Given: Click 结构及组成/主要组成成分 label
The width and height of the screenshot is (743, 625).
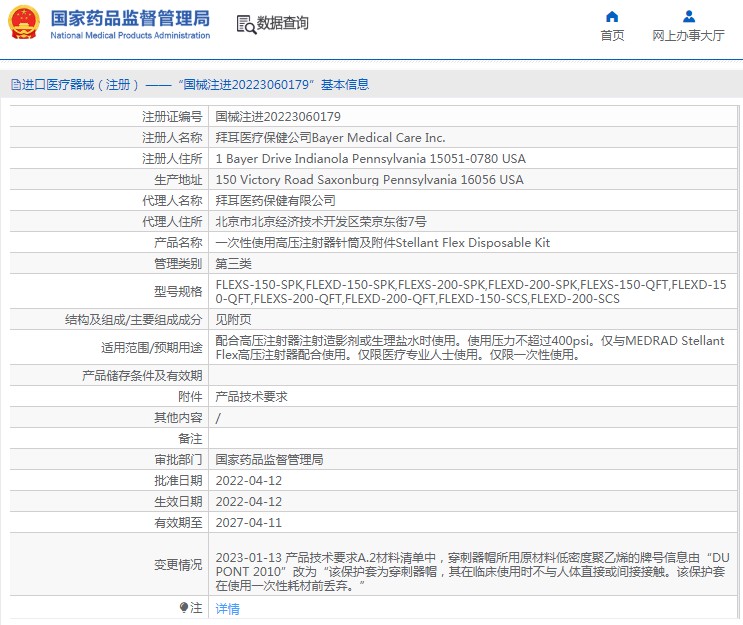Looking at the screenshot, I should pos(134,319).
